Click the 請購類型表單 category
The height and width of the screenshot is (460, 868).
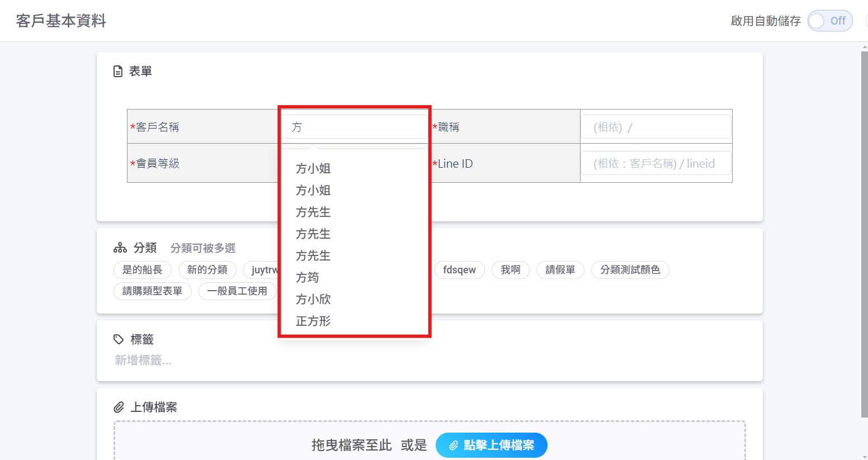pos(152,291)
